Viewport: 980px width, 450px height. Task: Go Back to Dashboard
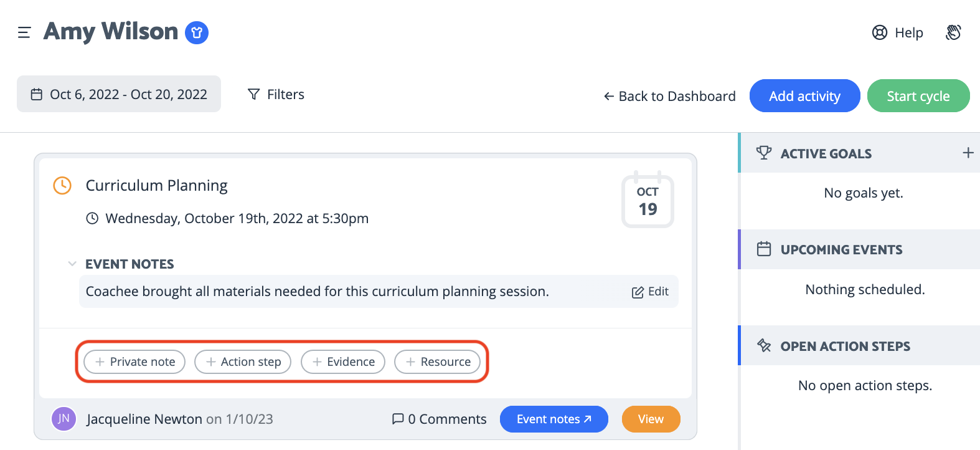[x=669, y=96]
